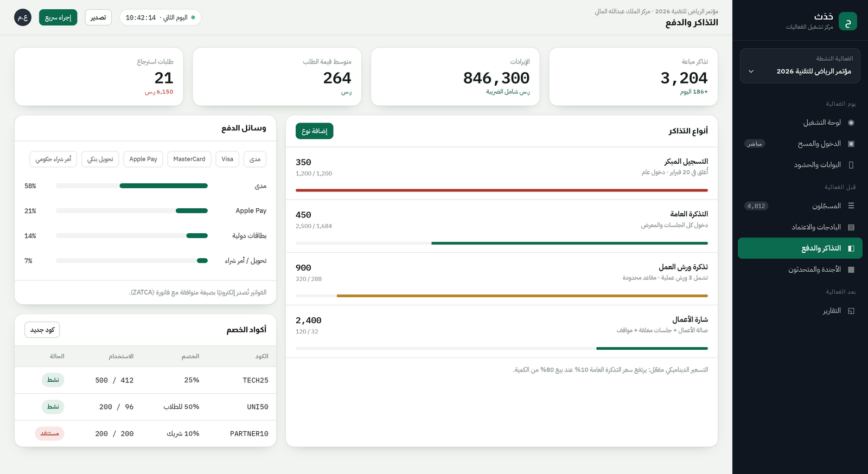868x474 pixels.
Task: Click إضافة نوع to add a ticket type
Action: pos(315,131)
